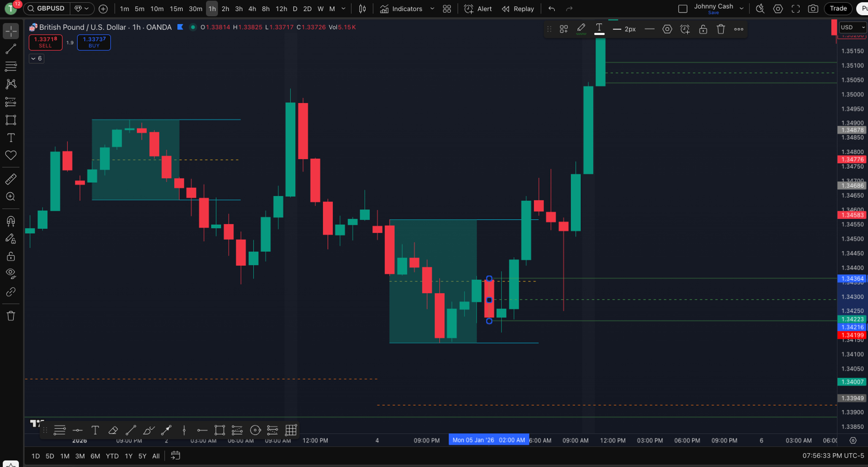
Task: Select the YTD date range
Action: tap(112, 456)
